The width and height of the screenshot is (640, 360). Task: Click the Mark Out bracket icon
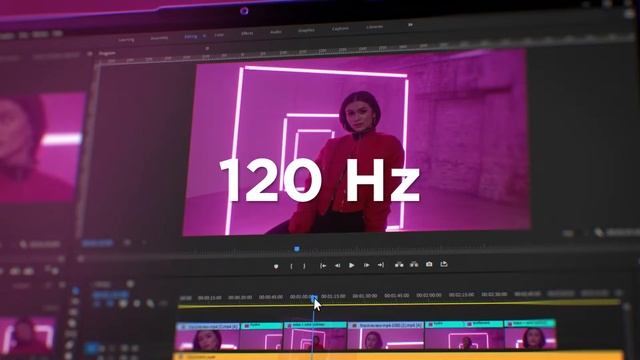pos(304,266)
